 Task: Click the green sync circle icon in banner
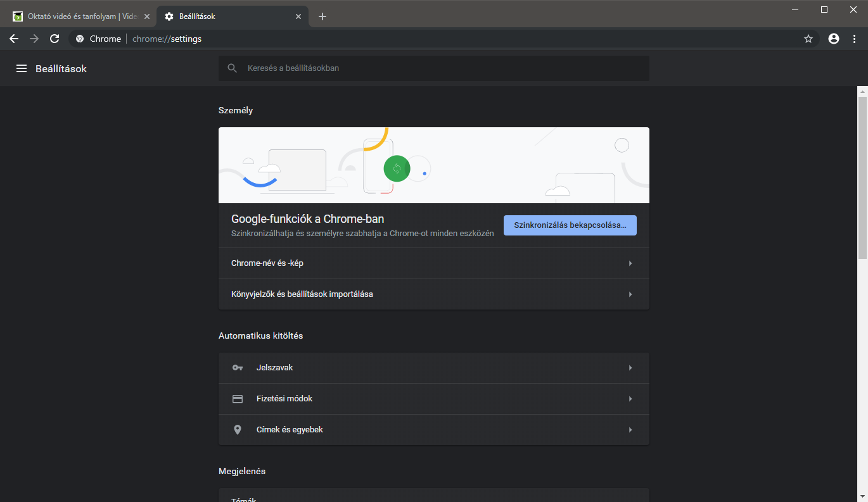click(397, 168)
